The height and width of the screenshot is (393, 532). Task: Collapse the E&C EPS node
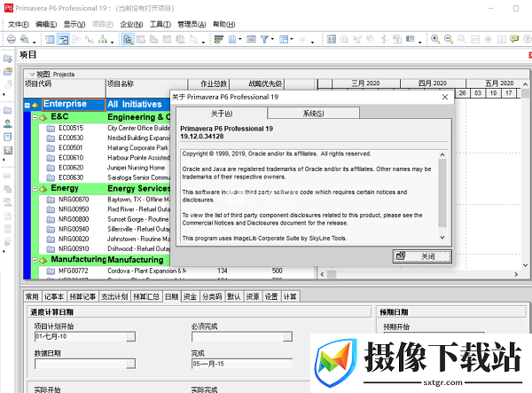[35, 117]
